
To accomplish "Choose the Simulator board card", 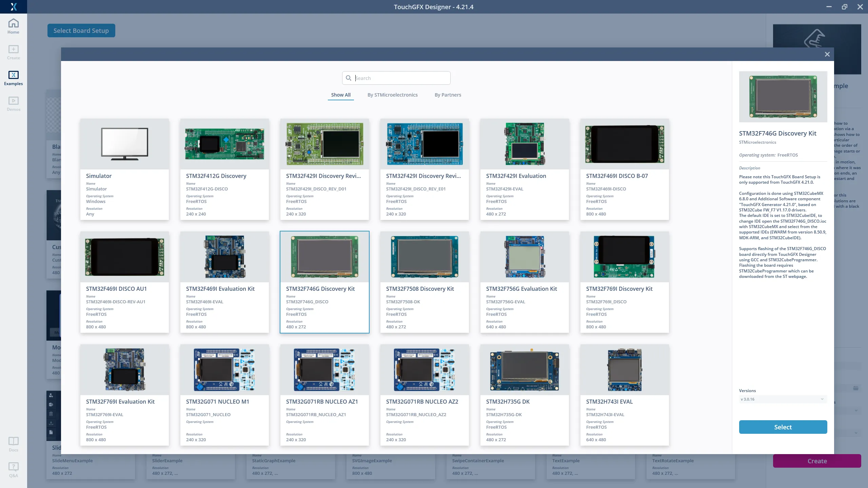I will coord(124,169).
